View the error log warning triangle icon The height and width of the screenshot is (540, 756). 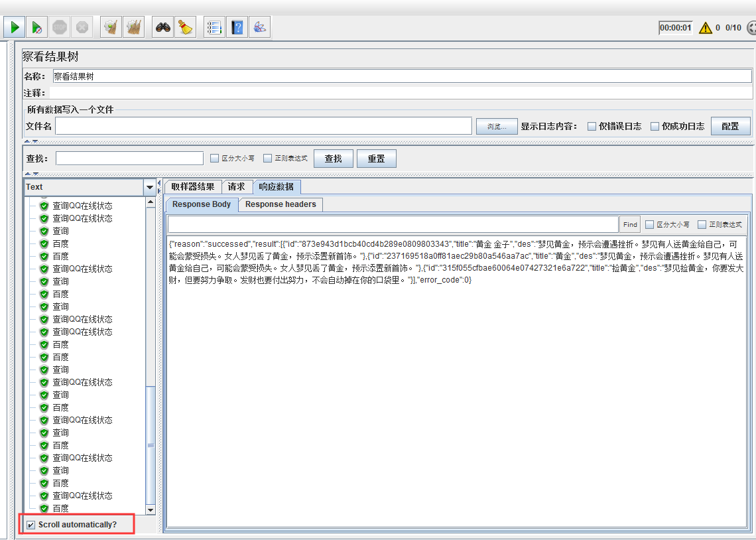point(705,27)
